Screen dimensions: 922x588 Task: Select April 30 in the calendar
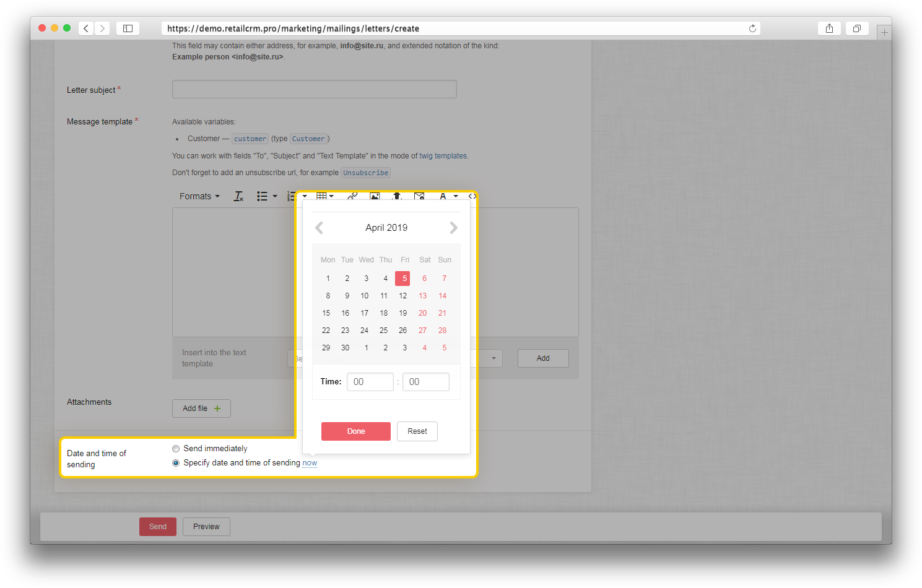tap(346, 348)
